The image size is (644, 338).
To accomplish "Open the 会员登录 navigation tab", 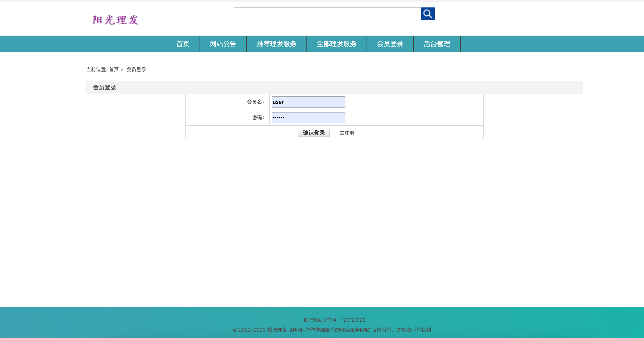I will click(390, 44).
